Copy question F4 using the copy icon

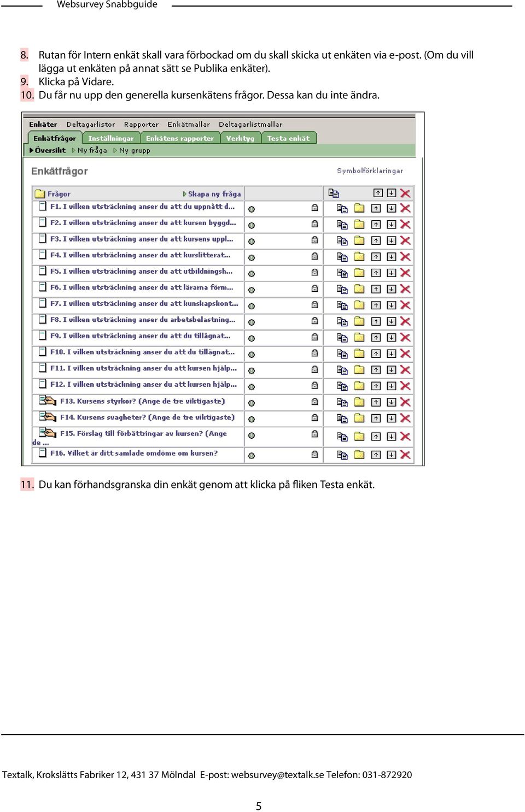342,257
